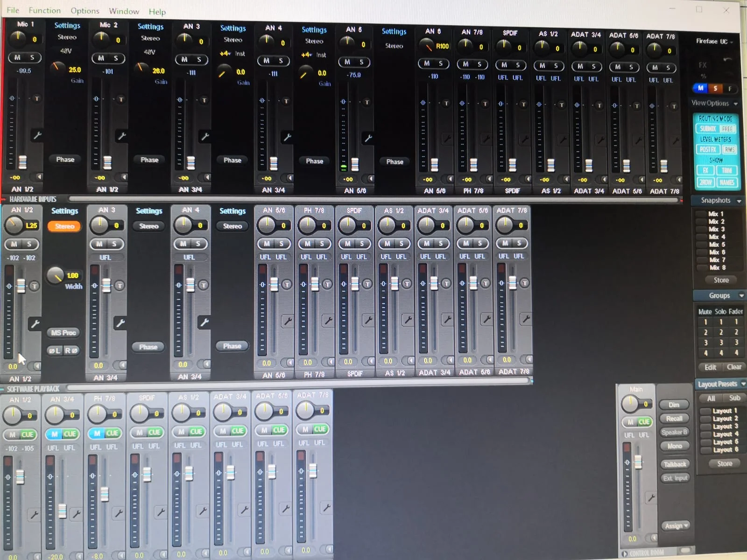Toggle CUE on software playback AN 3/4
This screenshot has height=560, width=747.
[x=70, y=434]
